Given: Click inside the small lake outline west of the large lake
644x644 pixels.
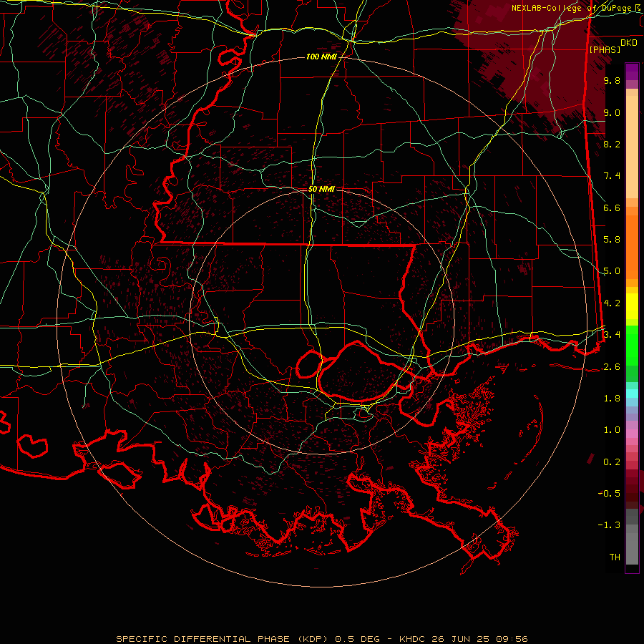Looking at the screenshot, I should tap(309, 365).
